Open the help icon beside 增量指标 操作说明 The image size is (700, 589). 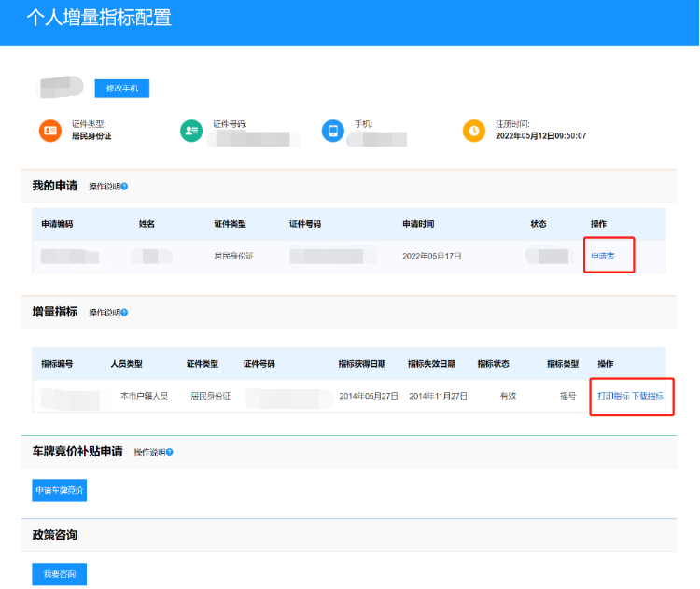pos(124,313)
